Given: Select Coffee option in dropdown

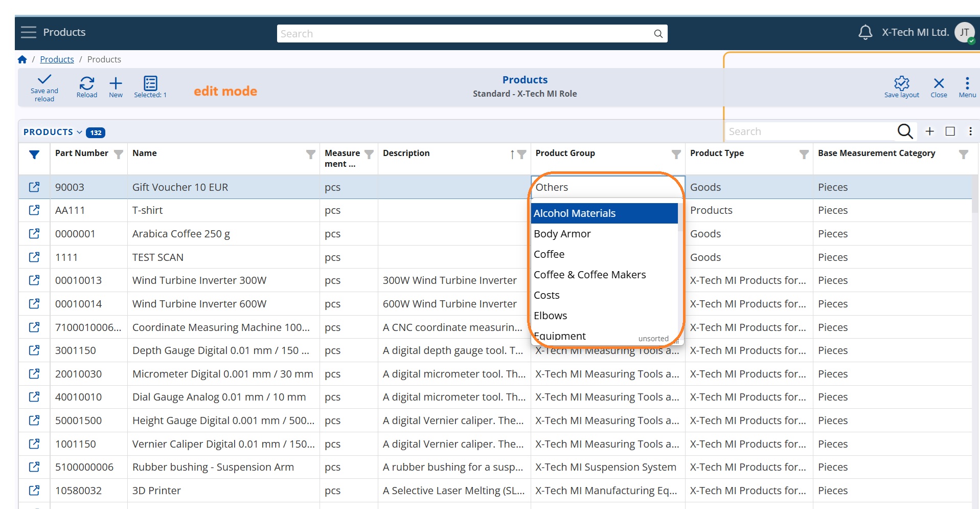Looking at the screenshot, I should click(x=605, y=254).
